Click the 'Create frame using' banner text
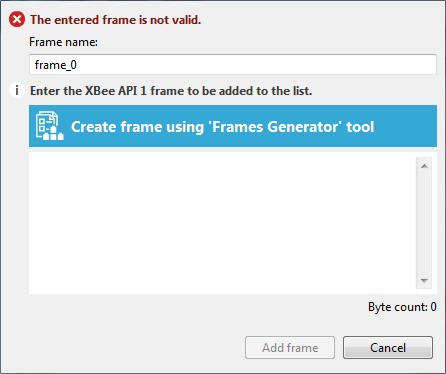Viewport: 446px width, 374px height. [x=223, y=127]
